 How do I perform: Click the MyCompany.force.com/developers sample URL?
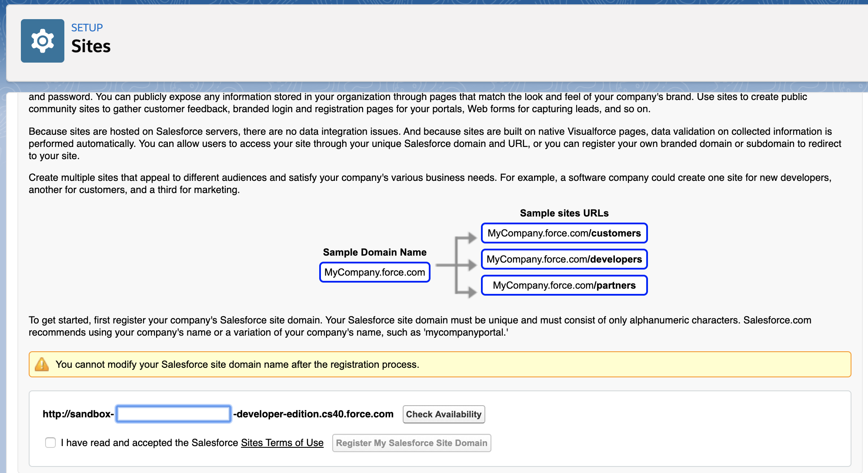[x=564, y=259]
